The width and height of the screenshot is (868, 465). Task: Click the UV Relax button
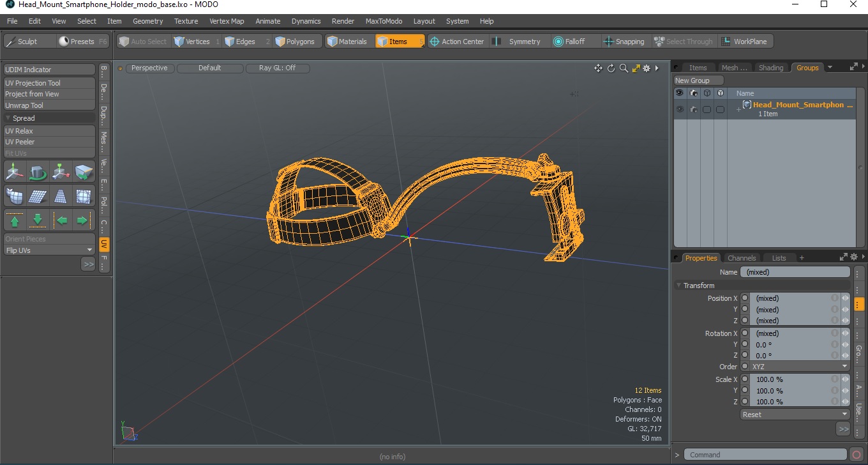click(49, 131)
